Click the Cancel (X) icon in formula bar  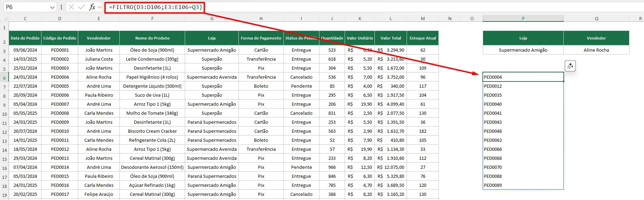tap(71, 7)
